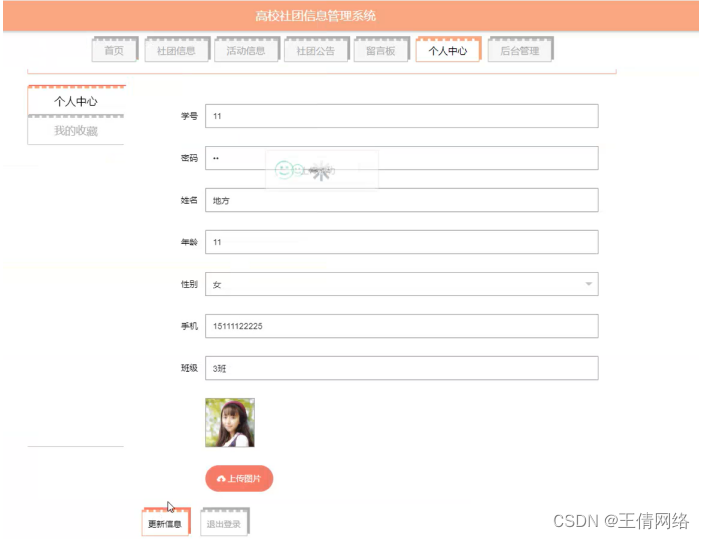Click the 手机 phone number field
The image size is (705, 539).
coord(402,326)
